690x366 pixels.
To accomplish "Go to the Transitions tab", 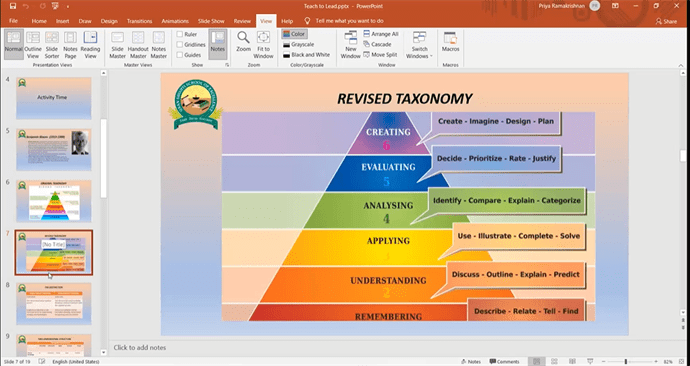I will 139,21.
